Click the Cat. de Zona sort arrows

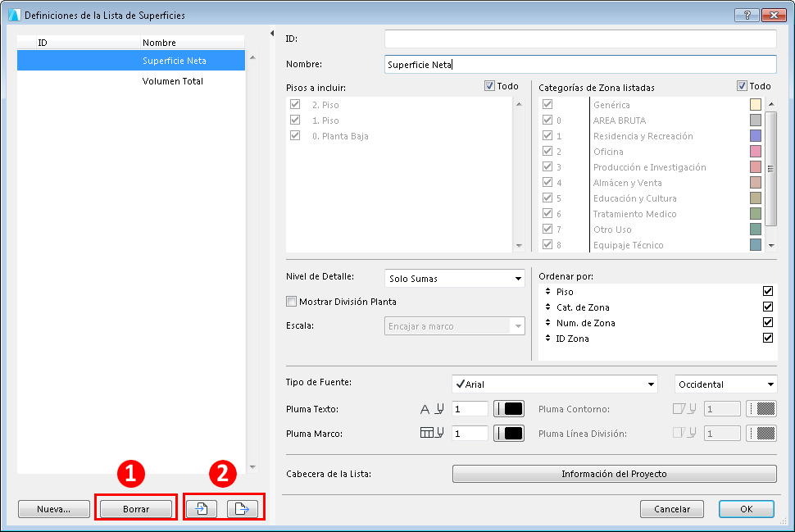pos(547,307)
